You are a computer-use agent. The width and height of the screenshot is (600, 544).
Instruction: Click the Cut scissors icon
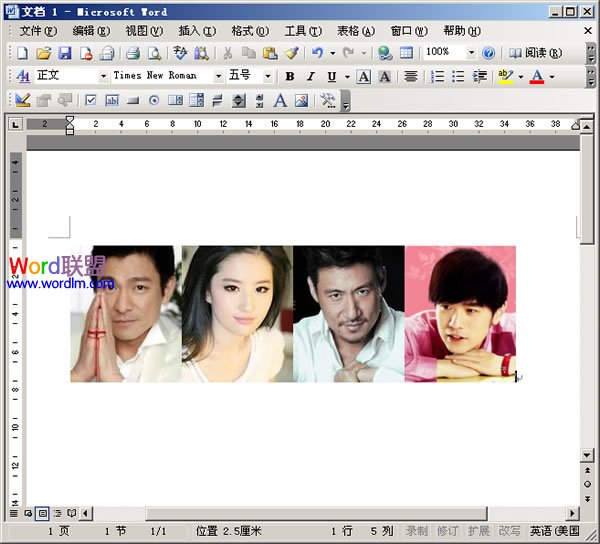pyautogui.click(x=228, y=53)
